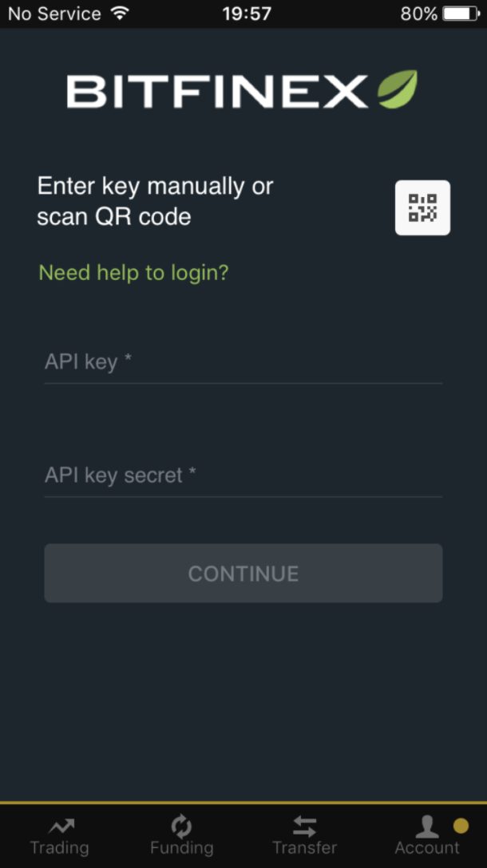
Task: Click the green leaf Bitfinex logo
Action: click(x=398, y=89)
